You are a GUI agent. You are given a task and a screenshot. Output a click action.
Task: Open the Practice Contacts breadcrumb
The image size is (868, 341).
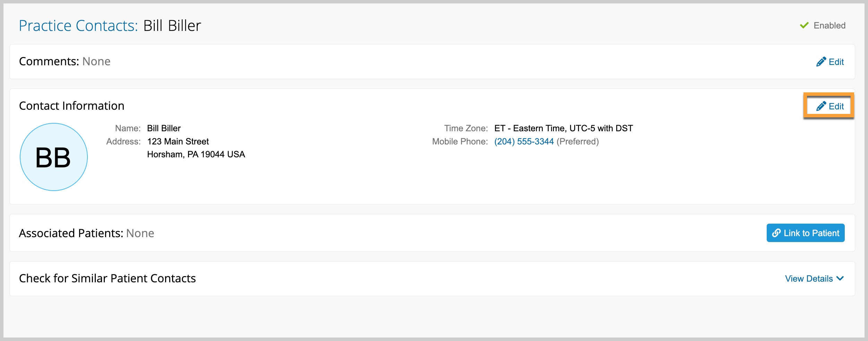[x=78, y=26]
